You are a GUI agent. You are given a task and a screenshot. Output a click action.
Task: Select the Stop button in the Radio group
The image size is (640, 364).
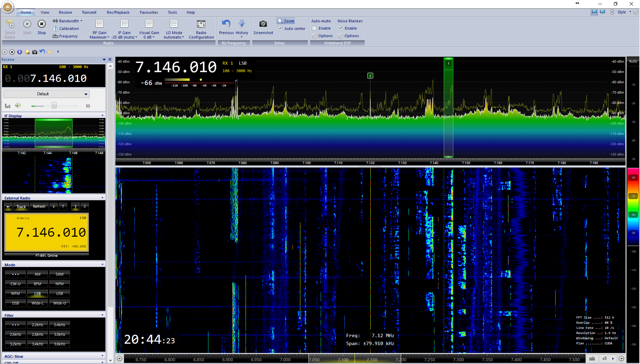(x=41, y=28)
